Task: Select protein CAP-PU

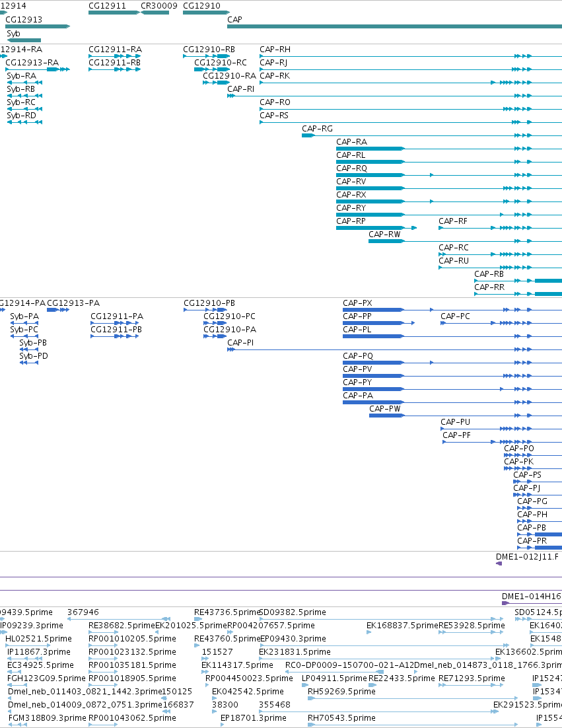Action: pos(501,429)
